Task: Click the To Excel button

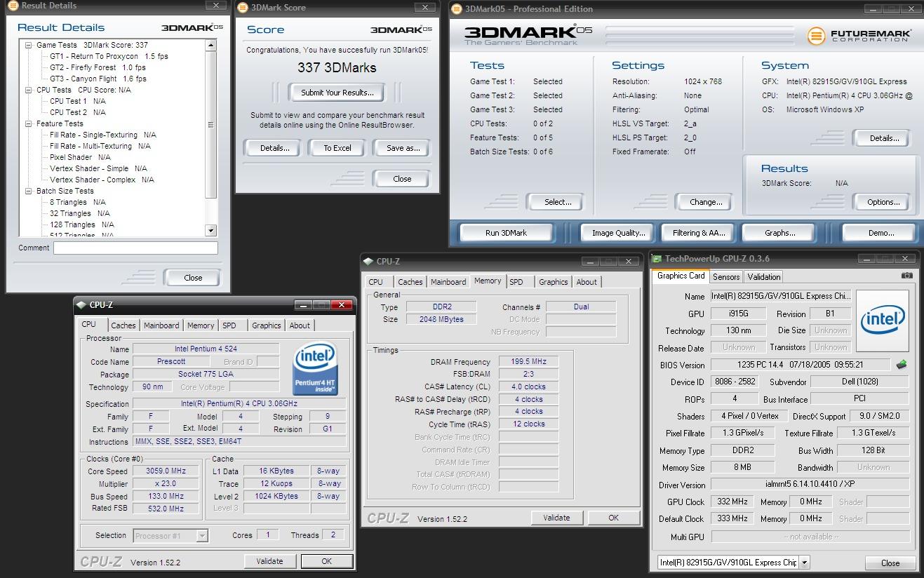Action: [x=337, y=148]
